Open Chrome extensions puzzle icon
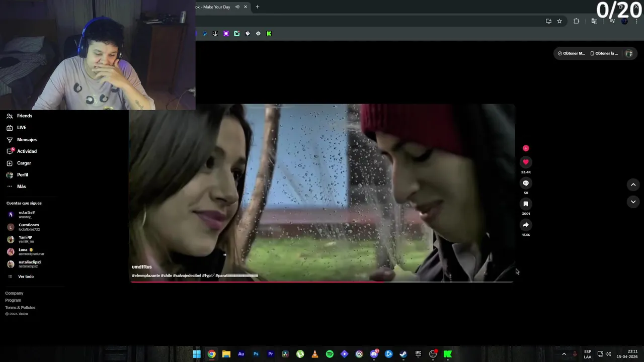This screenshot has width=644, height=362. [577, 21]
